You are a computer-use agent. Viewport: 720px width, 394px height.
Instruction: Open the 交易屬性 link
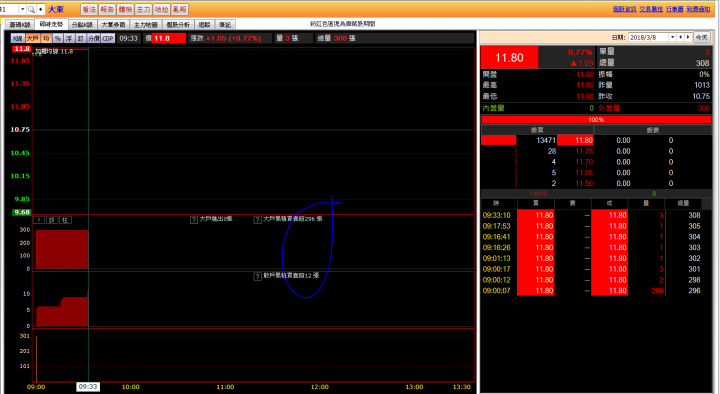[651, 9]
